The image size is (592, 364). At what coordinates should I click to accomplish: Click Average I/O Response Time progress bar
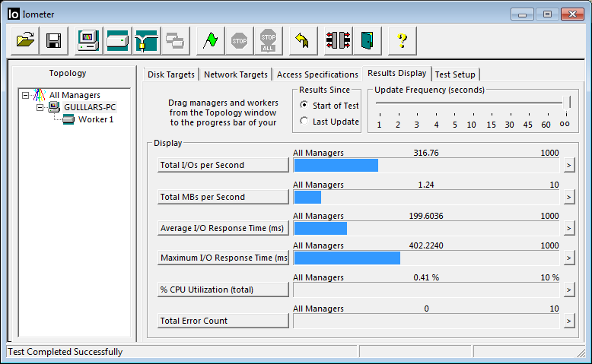pyautogui.click(x=426, y=228)
